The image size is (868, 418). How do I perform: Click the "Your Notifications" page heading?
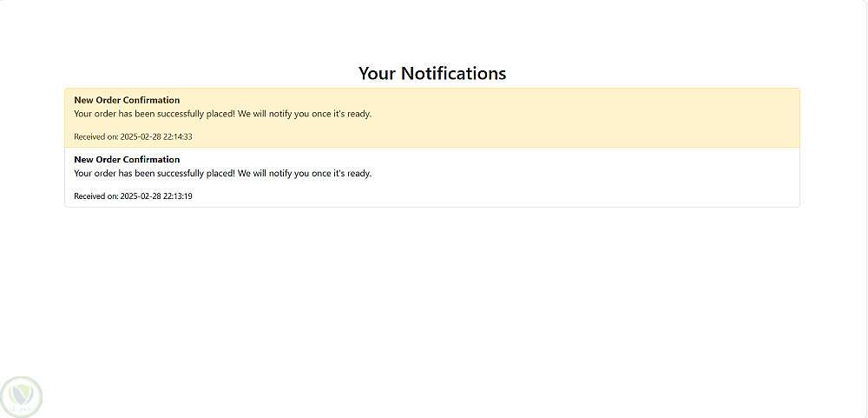431,73
